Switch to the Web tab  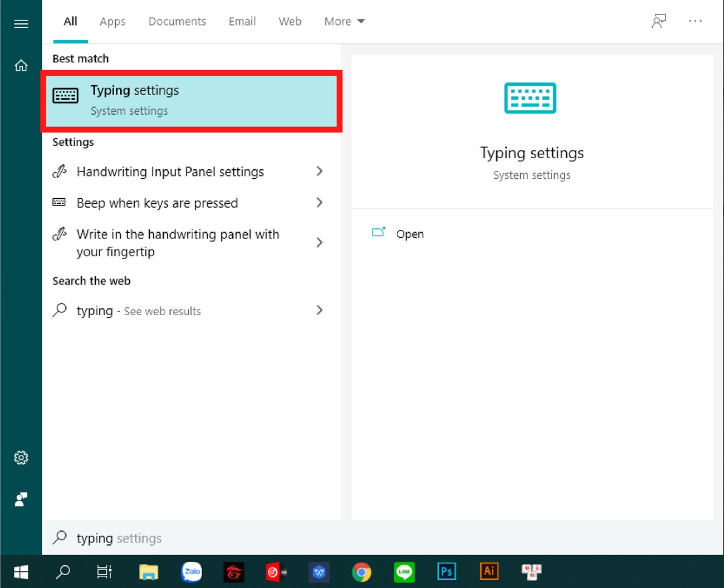pyautogui.click(x=290, y=21)
